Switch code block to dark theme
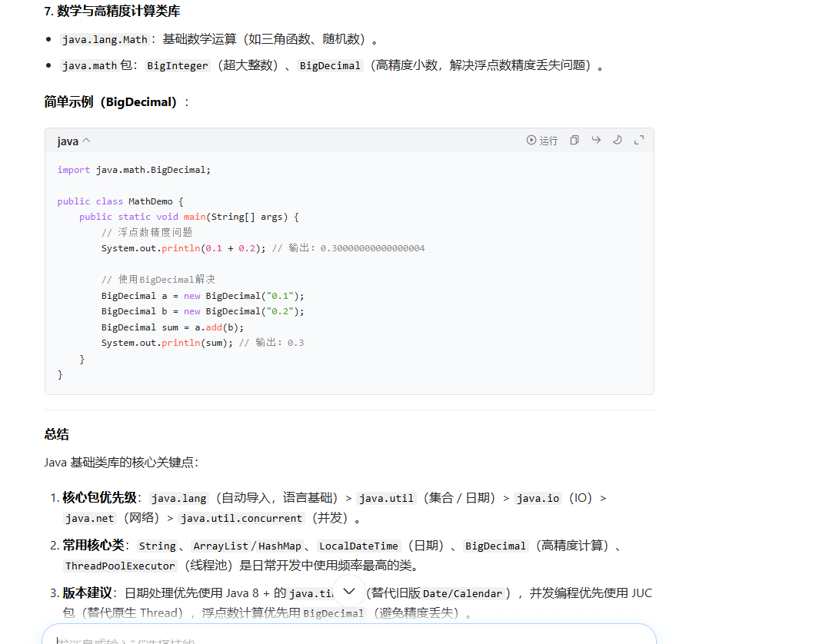This screenshot has height=644, width=836. pos(618,140)
